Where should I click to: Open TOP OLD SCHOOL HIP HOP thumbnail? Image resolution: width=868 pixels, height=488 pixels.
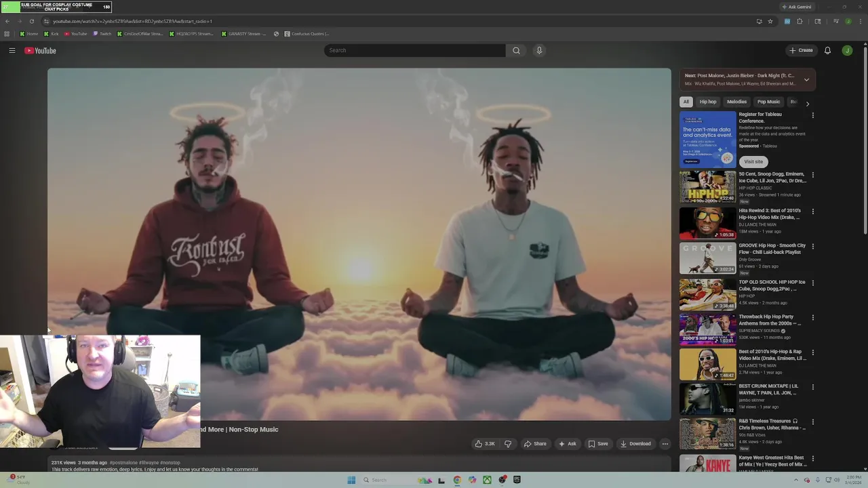coord(707,294)
